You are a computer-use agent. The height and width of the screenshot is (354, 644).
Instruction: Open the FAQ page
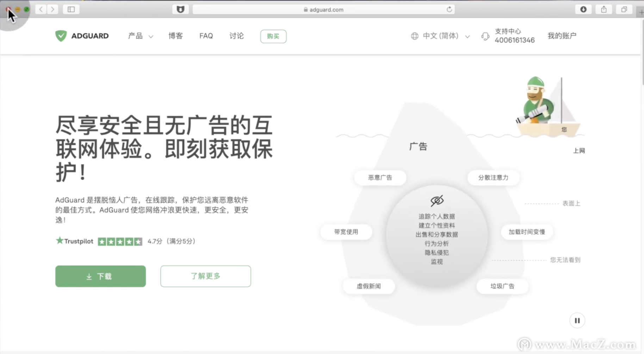click(x=206, y=36)
